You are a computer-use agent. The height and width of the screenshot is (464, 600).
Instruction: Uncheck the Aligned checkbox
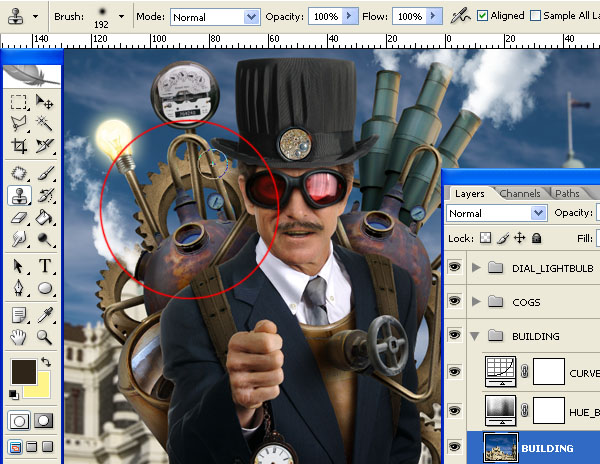(482, 16)
